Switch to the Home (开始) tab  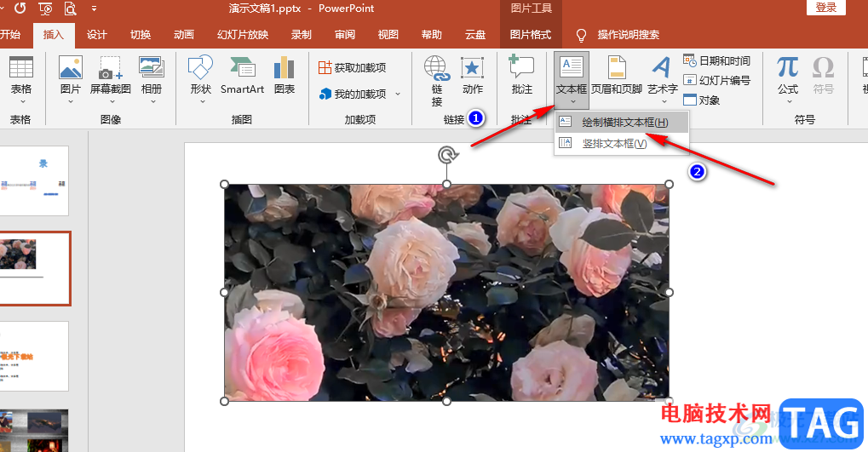[x=10, y=35]
